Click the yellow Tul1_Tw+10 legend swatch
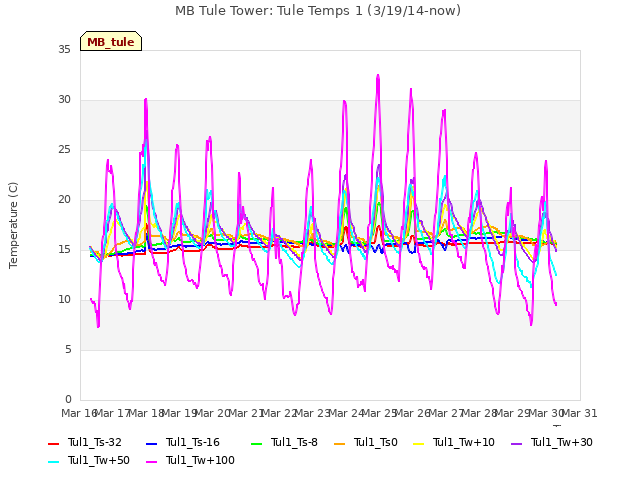The image size is (640, 480). click(419, 443)
